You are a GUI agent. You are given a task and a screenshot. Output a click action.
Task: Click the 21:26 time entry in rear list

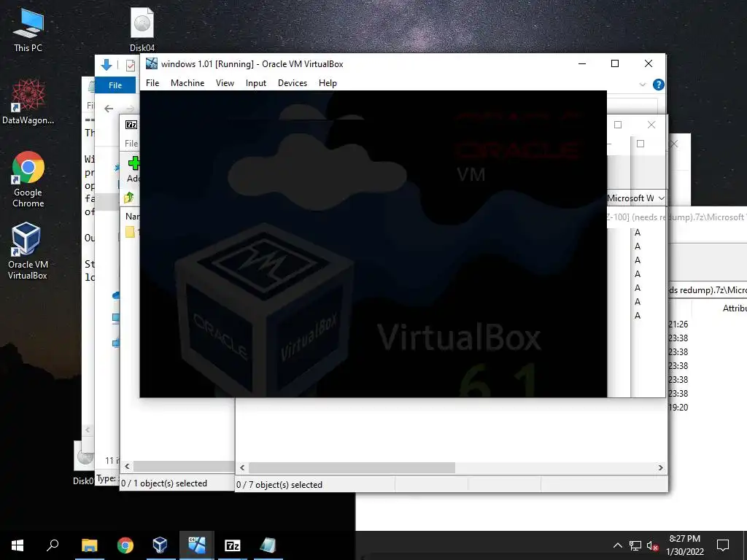(678, 324)
